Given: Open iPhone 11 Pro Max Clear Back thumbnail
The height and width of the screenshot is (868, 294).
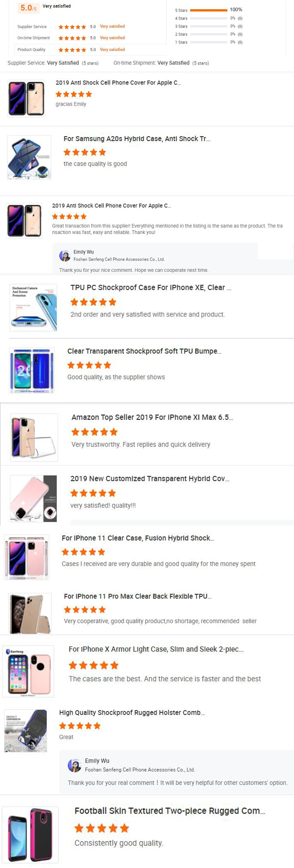Looking at the screenshot, I should pos(30,613).
